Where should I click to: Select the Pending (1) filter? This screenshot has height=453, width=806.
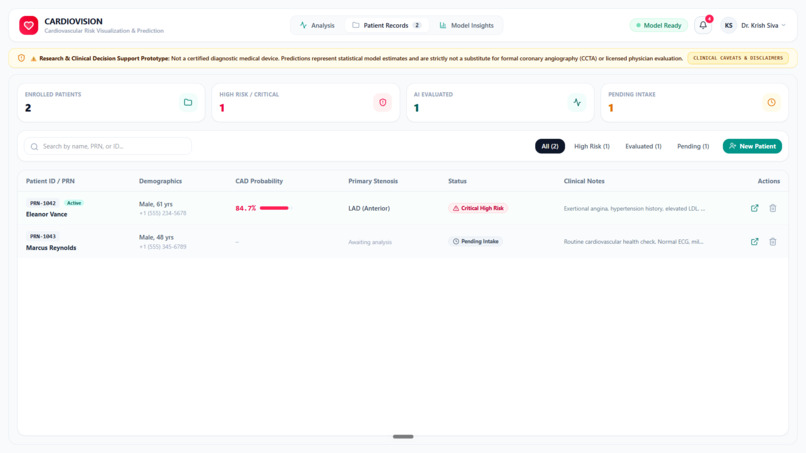coord(693,146)
